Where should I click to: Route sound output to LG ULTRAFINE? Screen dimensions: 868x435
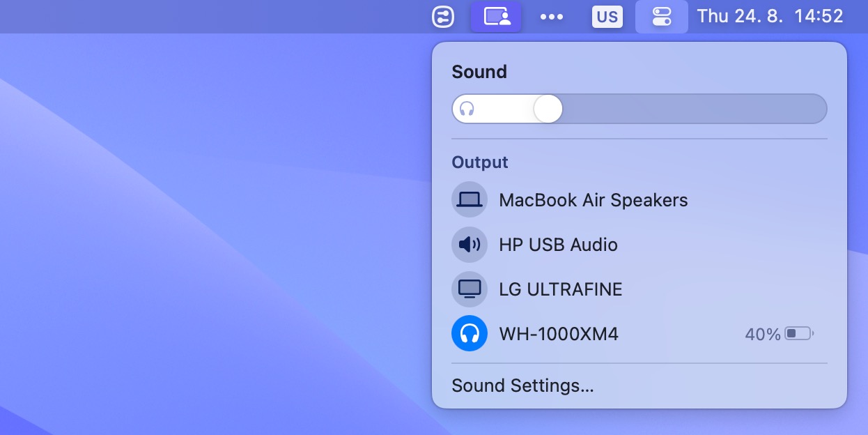(560, 289)
